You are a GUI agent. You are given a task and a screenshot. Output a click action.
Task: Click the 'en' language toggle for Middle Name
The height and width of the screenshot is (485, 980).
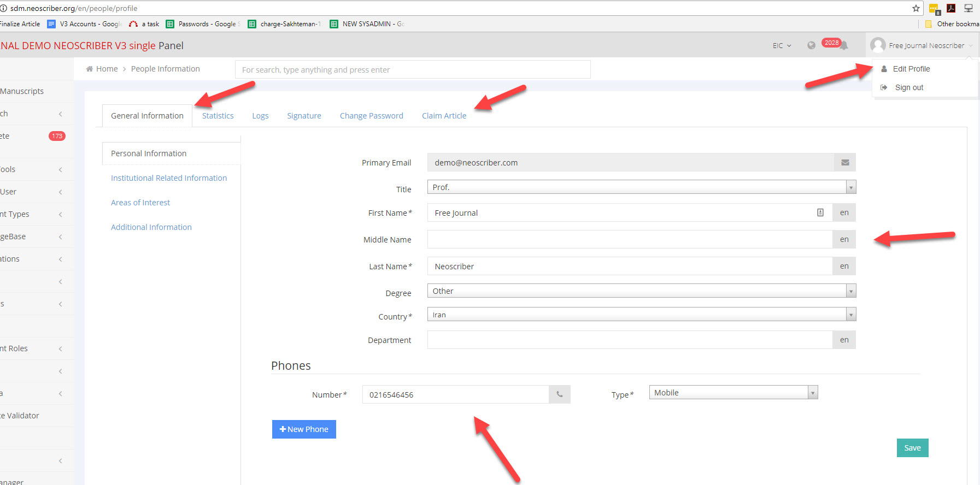click(844, 239)
